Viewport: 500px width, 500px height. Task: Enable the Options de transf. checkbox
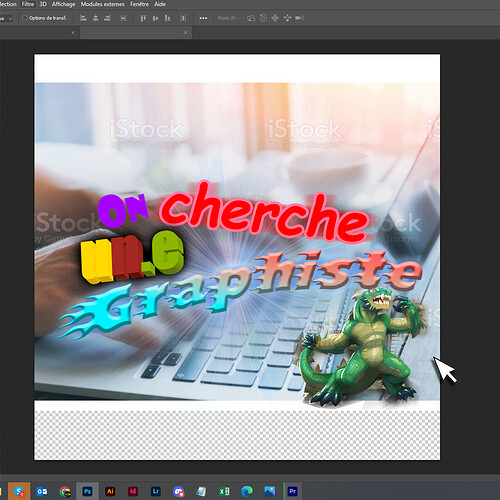pyautogui.click(x=24, y=18)
